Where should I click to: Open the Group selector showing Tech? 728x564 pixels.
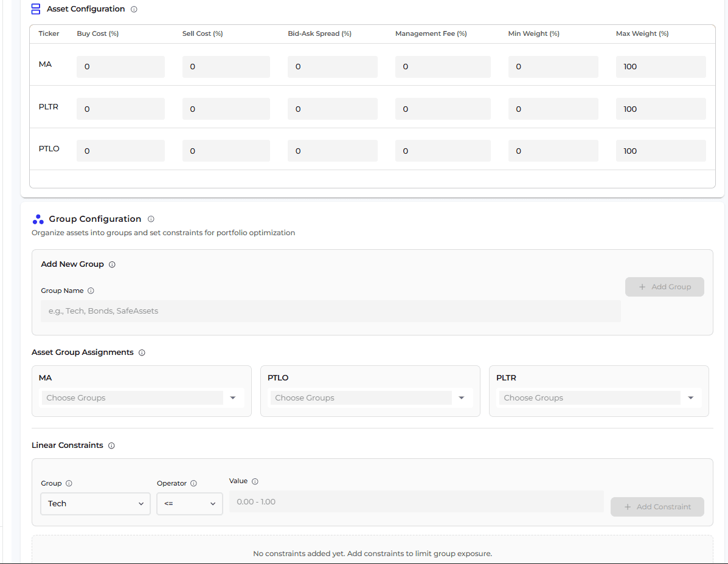coord(95,504)
